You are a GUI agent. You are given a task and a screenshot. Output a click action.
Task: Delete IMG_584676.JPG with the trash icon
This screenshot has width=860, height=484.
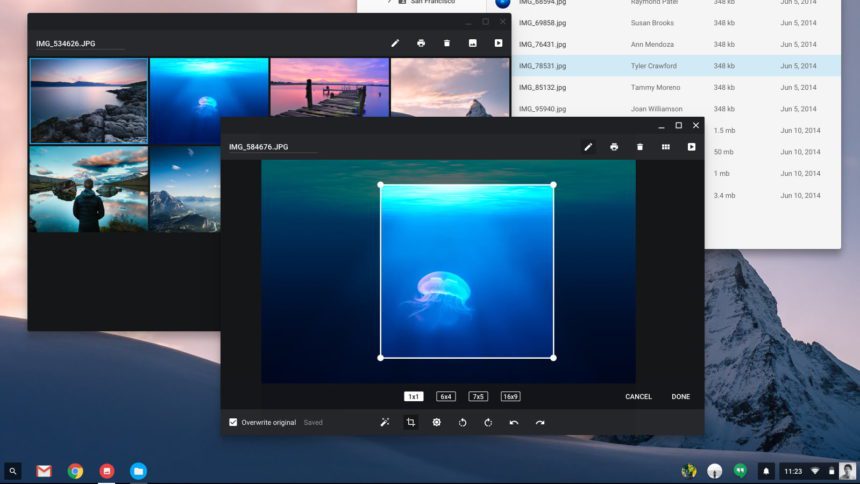point(640,147)
